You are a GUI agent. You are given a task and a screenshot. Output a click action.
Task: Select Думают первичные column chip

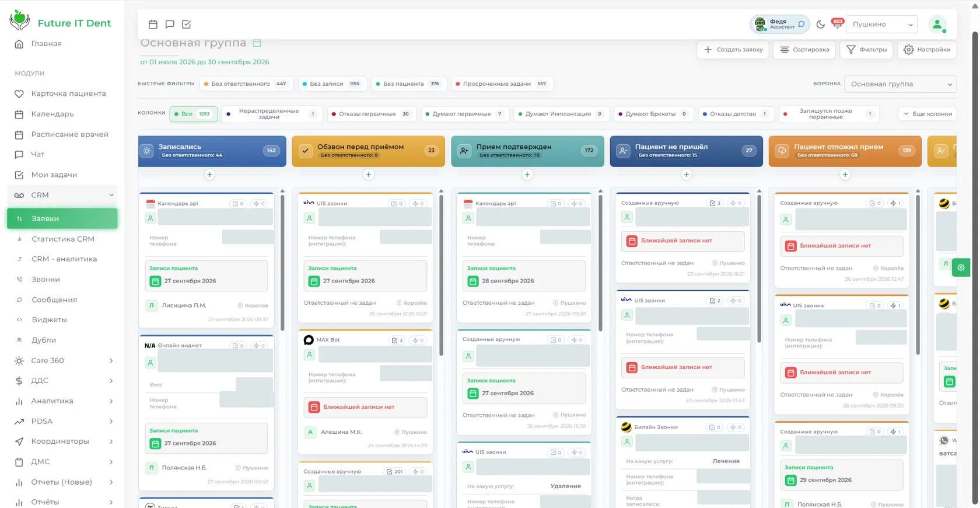[465, 114]
